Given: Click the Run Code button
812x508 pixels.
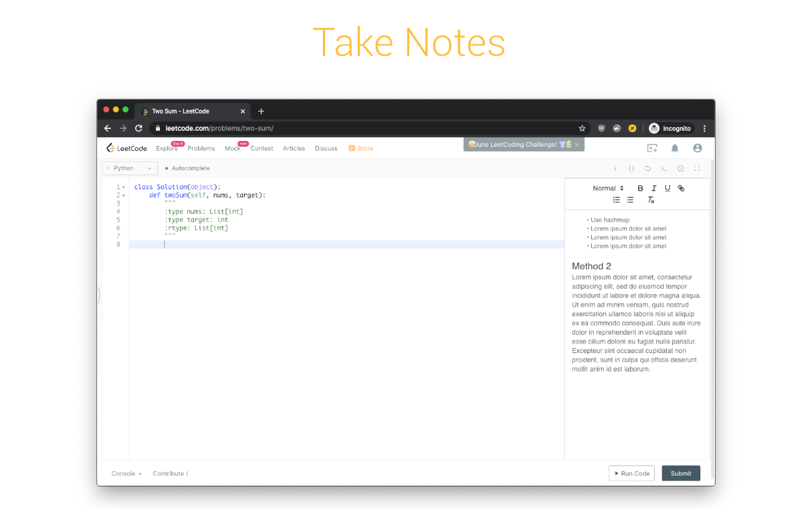Looking at the screenshot, I should click(632, 473).
